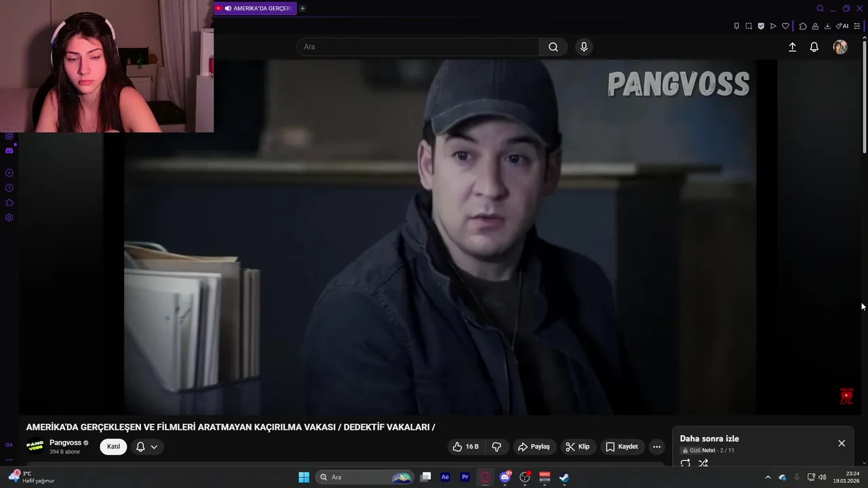
Task: Open Task View on the taskbar
Action: pos(425,477)
